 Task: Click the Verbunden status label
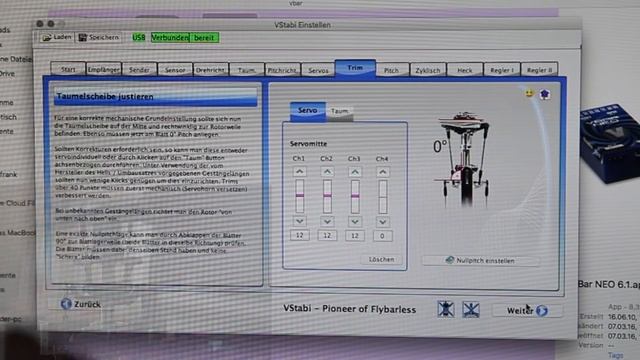tap(170, 38)
